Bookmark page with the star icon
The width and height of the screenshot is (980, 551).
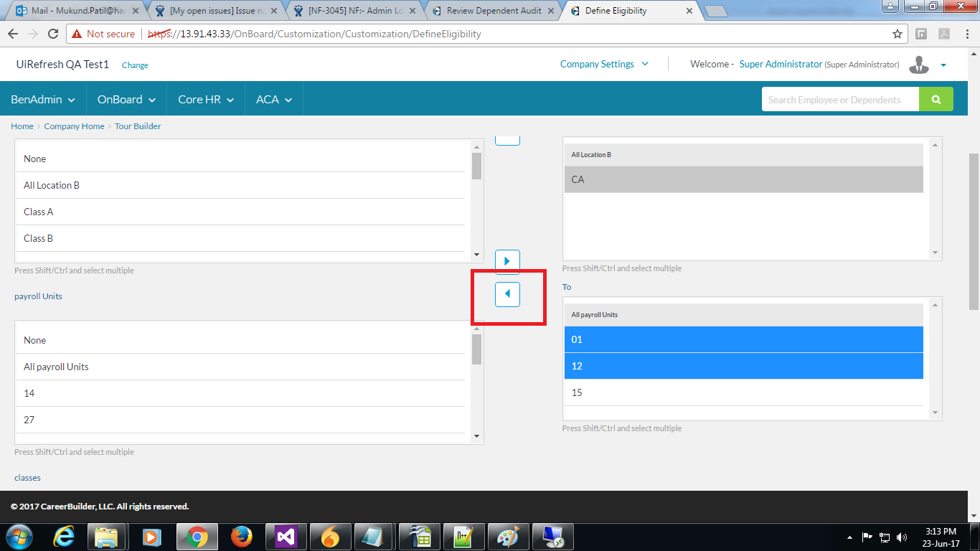click(x=897, y=34)
